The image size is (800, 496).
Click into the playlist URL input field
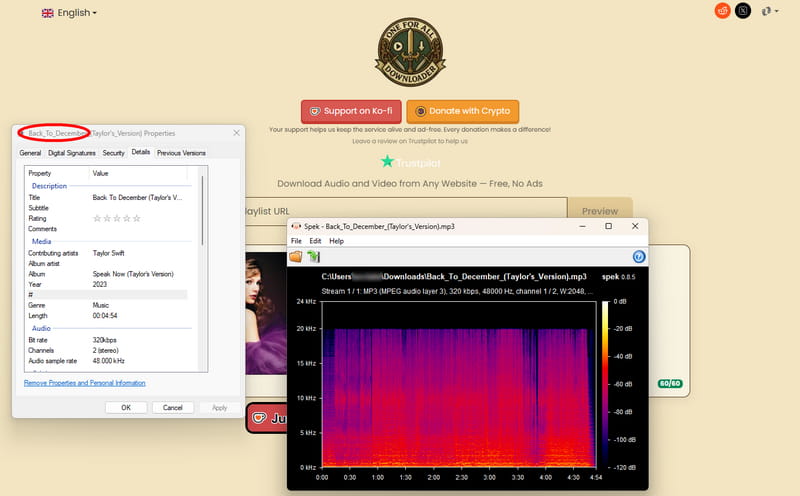406,211
